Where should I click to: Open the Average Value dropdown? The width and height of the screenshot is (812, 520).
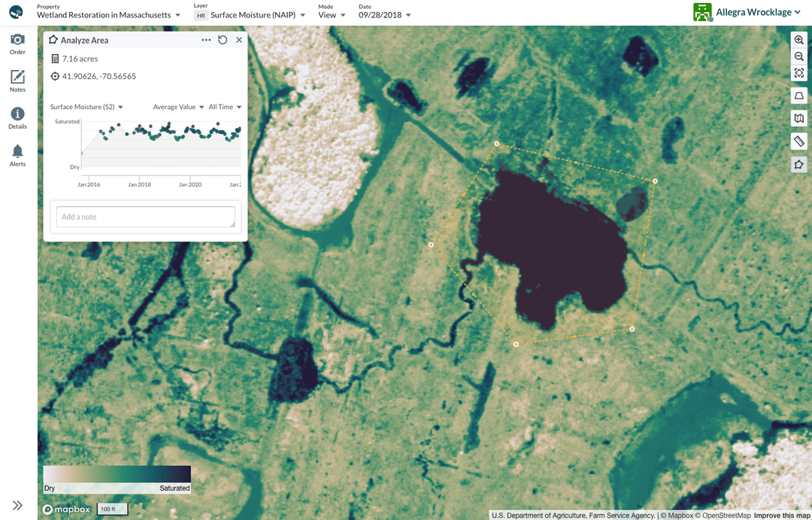pyautogui.click(x=178, y=107)
